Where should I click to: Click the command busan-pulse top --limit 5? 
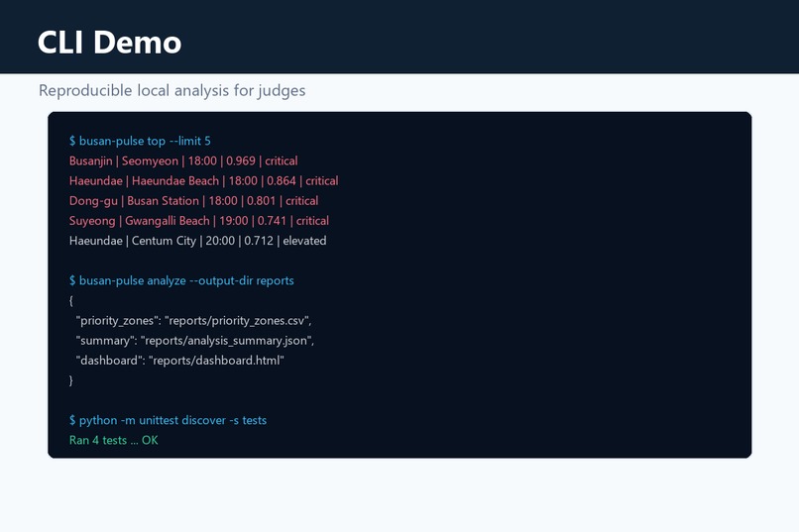point(140,141)
